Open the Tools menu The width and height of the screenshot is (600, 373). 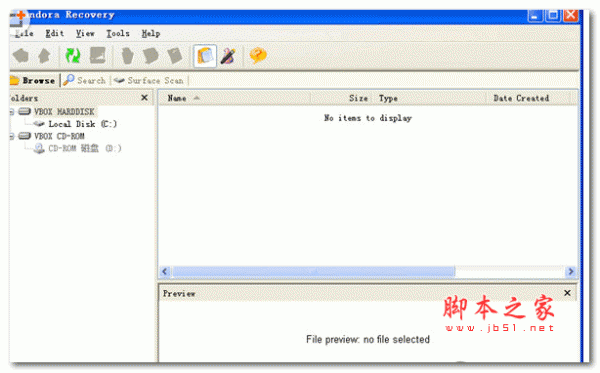pos(118,34)
